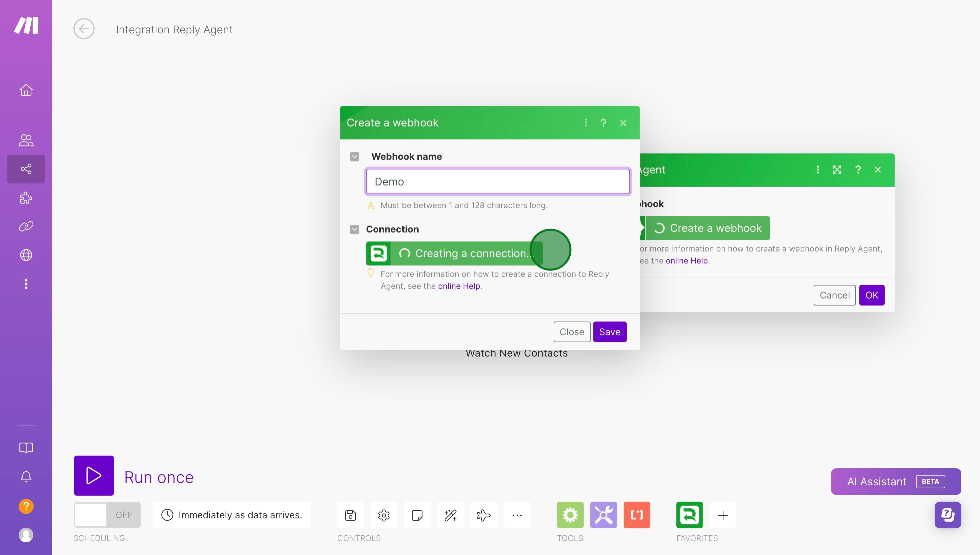The height and width of the screenshot is (555, 980).
Task: Open the Scenarios share icon
Action: coord(26,169)
